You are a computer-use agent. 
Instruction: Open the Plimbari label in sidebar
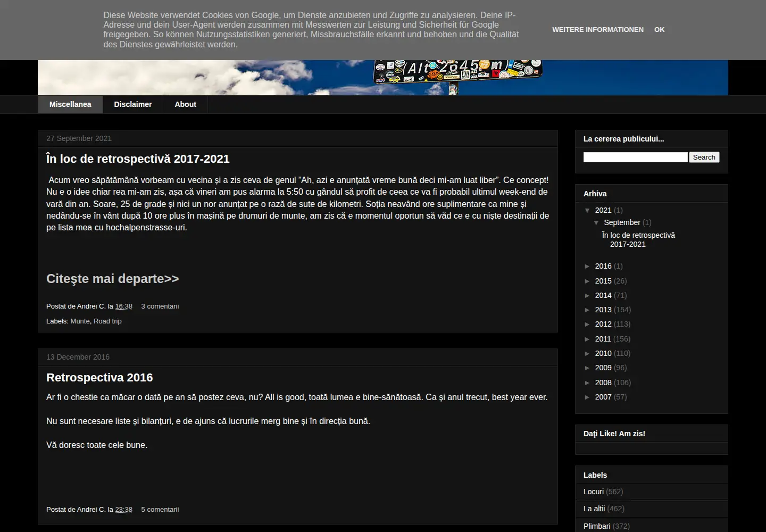[x=597, y=526]
